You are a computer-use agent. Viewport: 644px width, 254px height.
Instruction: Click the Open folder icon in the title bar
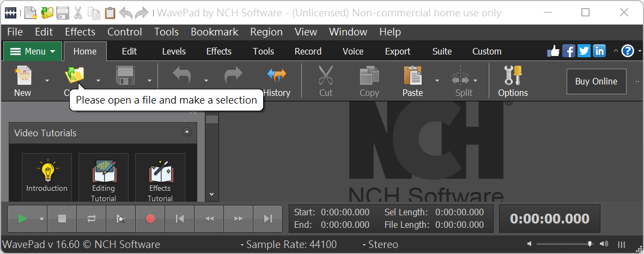point(47,13)
